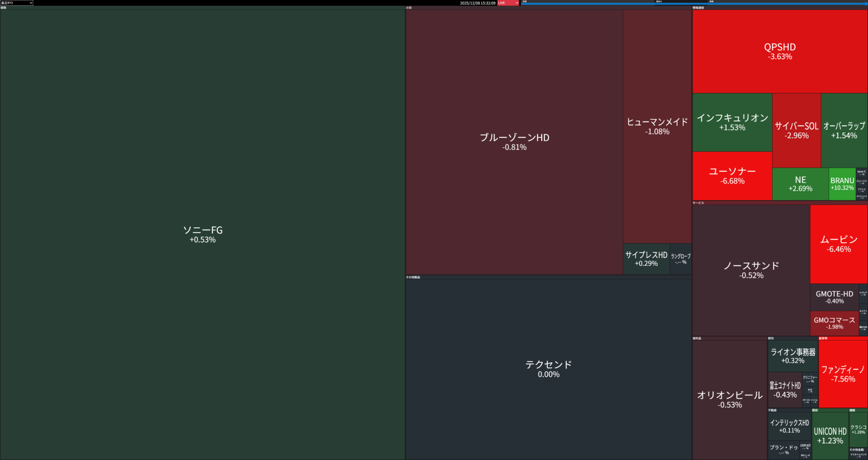Click the BRANU +10.32% tile
Screen dimensions: 868x460
pos(842,184)
